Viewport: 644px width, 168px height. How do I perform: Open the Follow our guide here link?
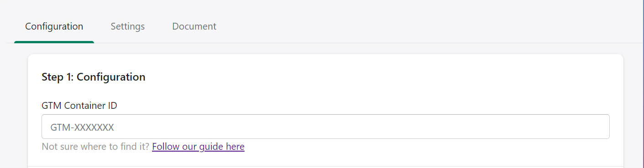(x=198, y=147)
